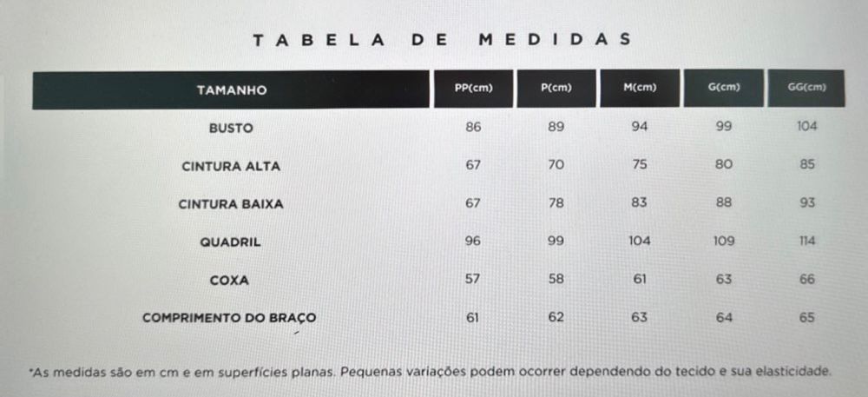868x397 pixels.
Task: Select the Quadril G value 109
Action: coord(724,241)
